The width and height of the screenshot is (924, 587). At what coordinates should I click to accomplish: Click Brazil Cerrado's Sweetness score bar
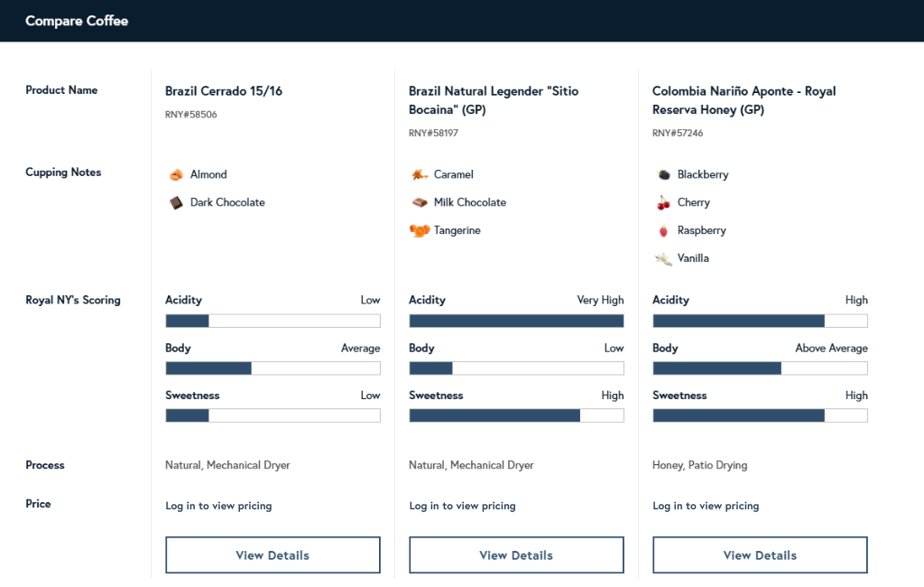(273, 415)
